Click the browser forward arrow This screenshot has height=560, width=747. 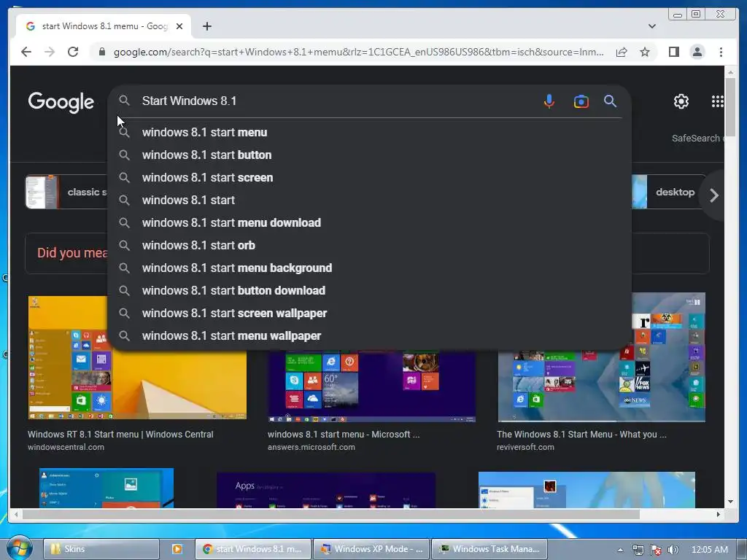(50, 52)
